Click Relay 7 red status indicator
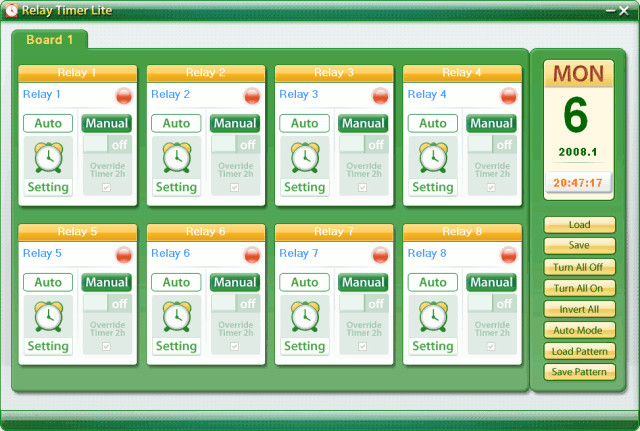 (380, 255)
